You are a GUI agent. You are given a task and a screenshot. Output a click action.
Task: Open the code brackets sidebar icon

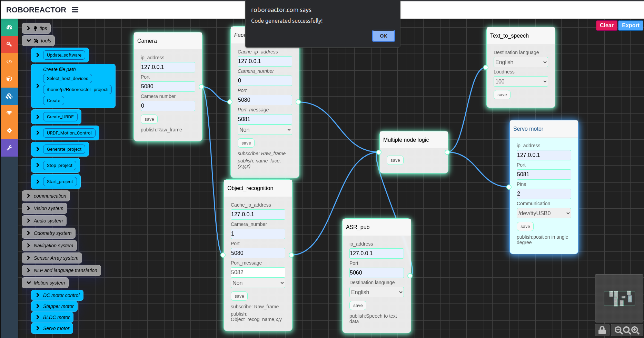(x=9, y=62)
